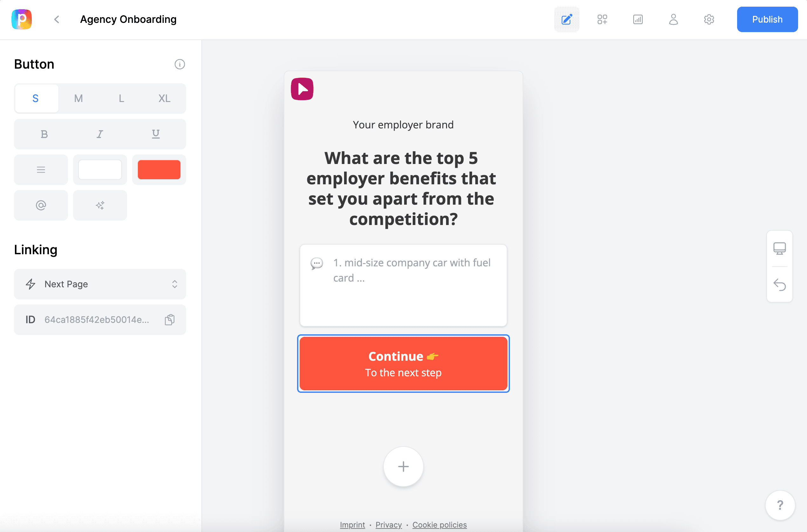Click the back navigation chevron

(56, 19)
